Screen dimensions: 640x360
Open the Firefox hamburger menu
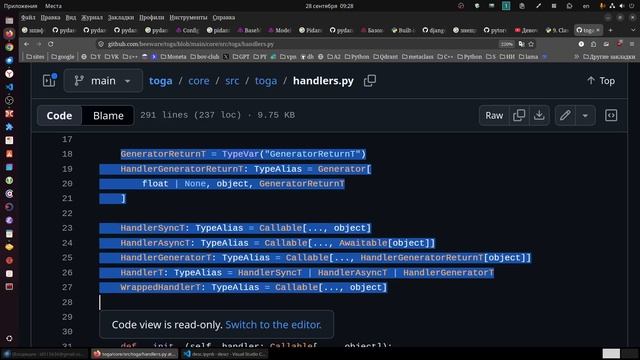(x=631, y=44)
